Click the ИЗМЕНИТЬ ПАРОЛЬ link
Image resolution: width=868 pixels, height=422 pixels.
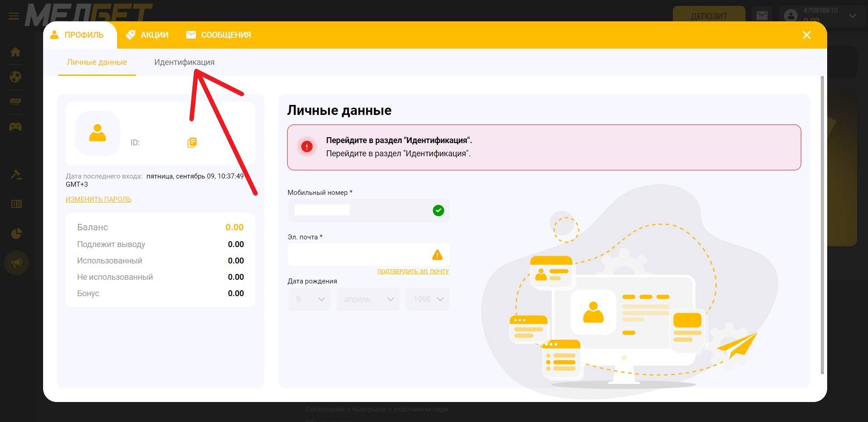[x=98, y=199]
